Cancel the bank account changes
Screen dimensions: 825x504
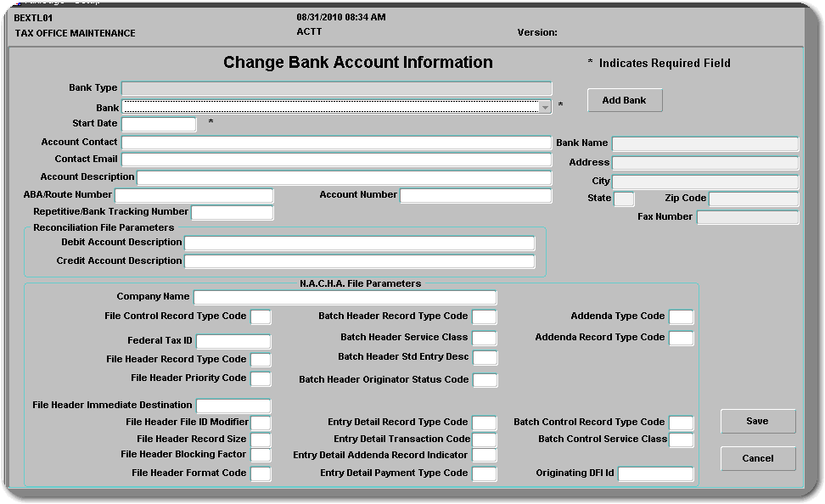(757, 458)
